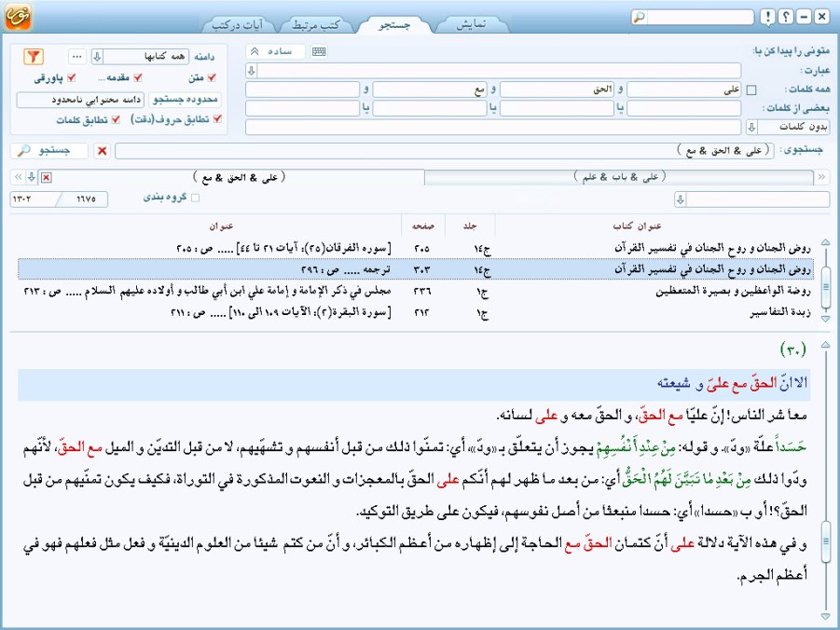This screenshot has width=840, height=630.
Task: Click the top-right quick search box
Action: pyautogui.click(x=699, y=17)
